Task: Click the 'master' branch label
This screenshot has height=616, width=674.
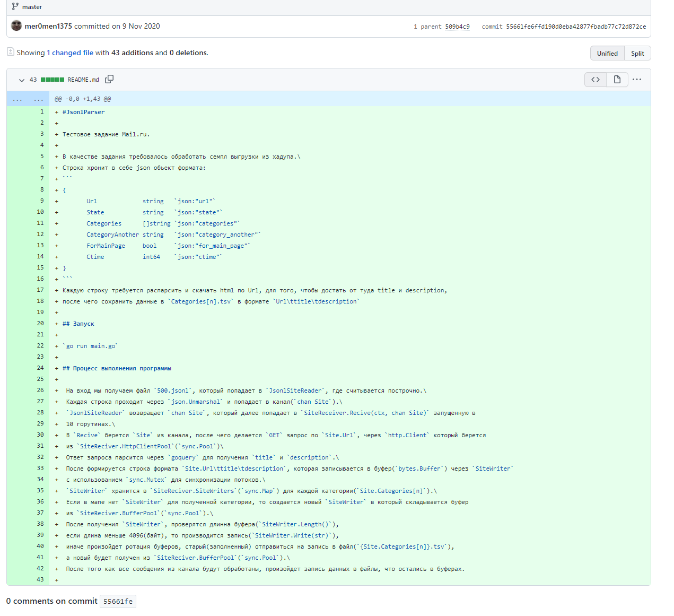Action: (32, 7)
